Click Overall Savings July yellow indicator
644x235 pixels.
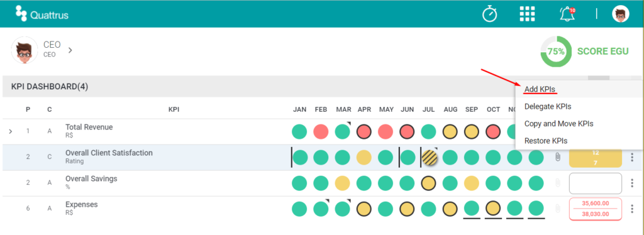[429, 183]
